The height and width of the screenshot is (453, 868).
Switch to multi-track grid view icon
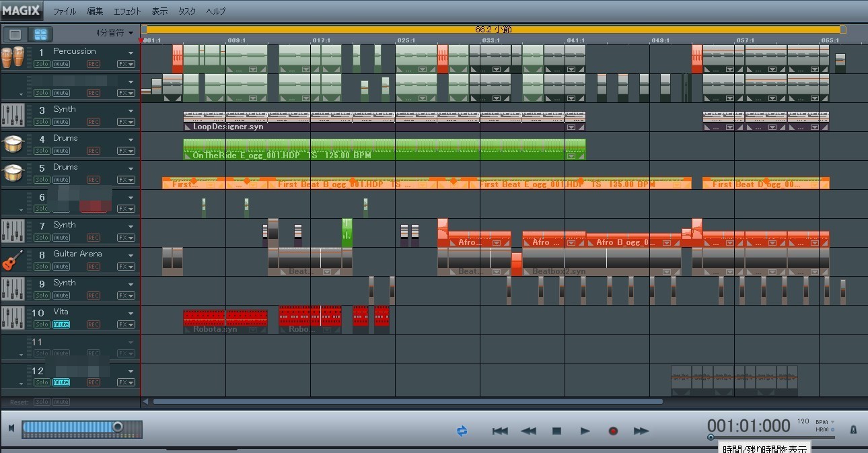coord(41,34)
